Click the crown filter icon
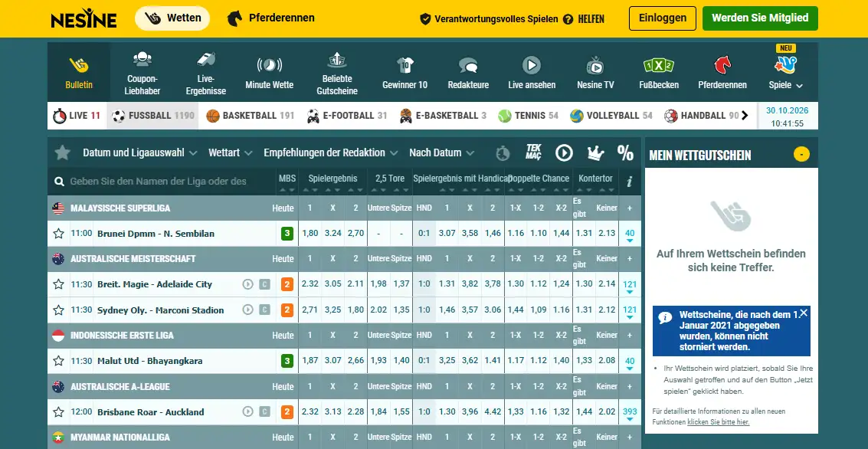This screenshot has height=449, width=868. point(595,152)
